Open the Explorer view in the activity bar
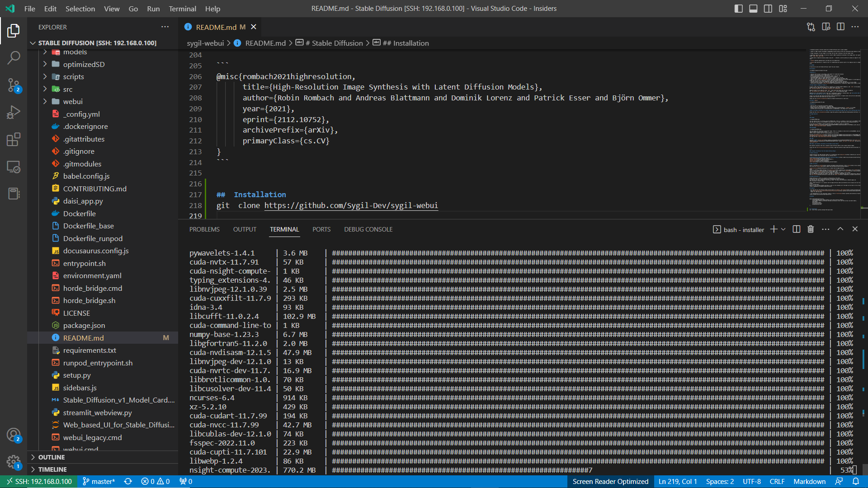The width and height of the screenshot is (868, 488). (x=14, y=31)
